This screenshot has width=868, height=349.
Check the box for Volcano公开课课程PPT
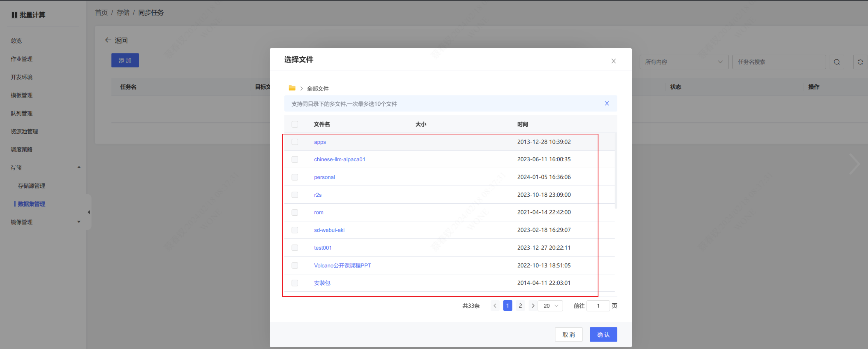(295, 265)
